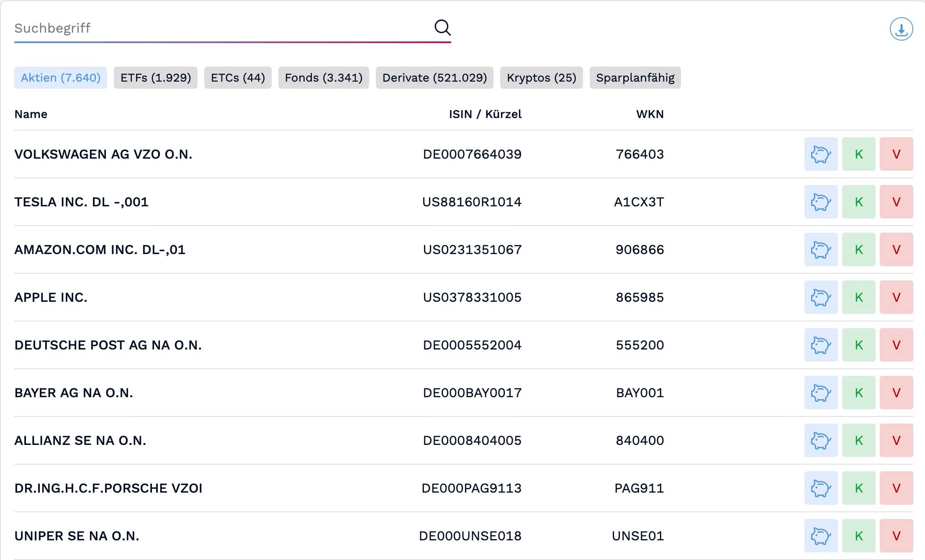Open the Fonds category tab
This screenshot has height=560, width=925.
(x=323, y=78)
